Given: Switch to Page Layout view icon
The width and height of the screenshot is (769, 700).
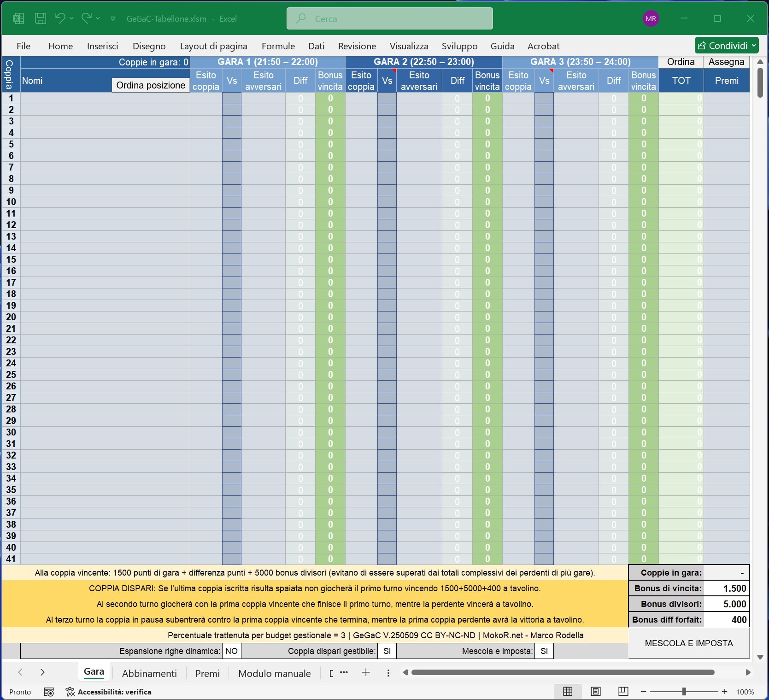Looking at the screenshot, I should [x=595, y=691].
